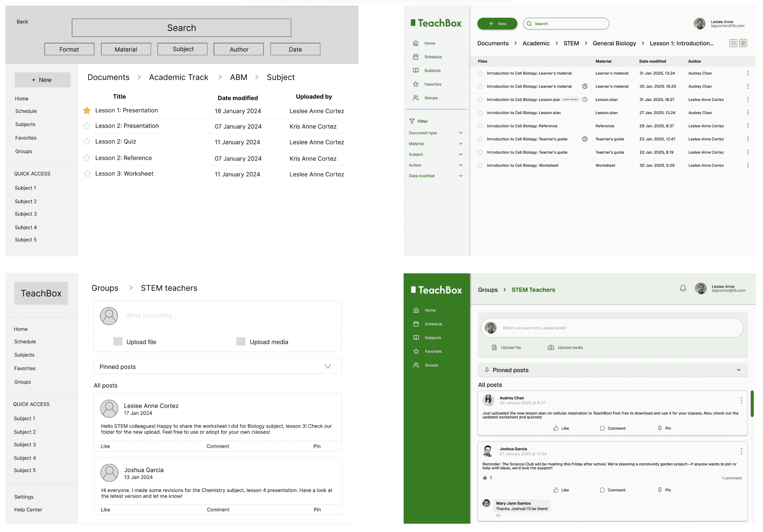Expand Pinned posts in green design
763x532 pixels.
tap(739, 370)
